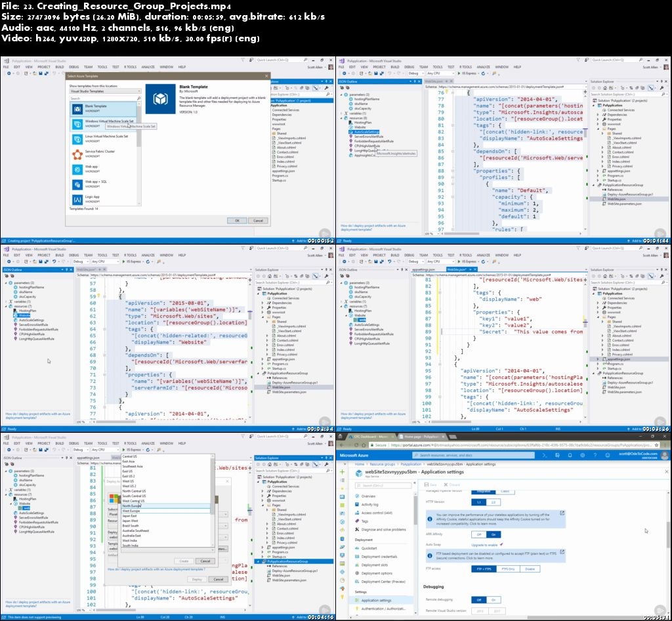Click the green plus Create resource icon
This screenshot has height=621, width=672.
coord(342,472)
